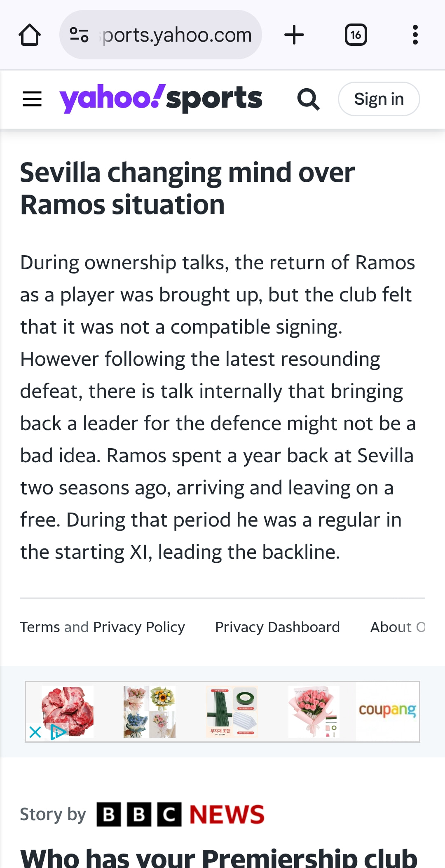Open the Privacy Dashboard link
The image size is (445, 868).
coord(277,627)
